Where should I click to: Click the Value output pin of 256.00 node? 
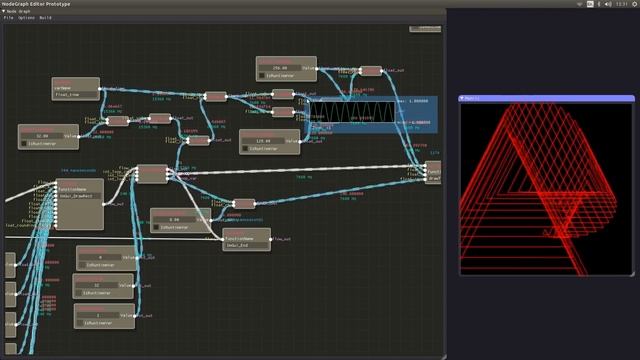pyautogui.click(x=316, y=69)
